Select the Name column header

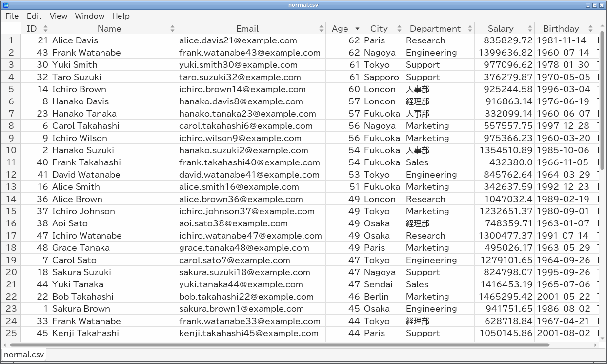tap(114, 29)
